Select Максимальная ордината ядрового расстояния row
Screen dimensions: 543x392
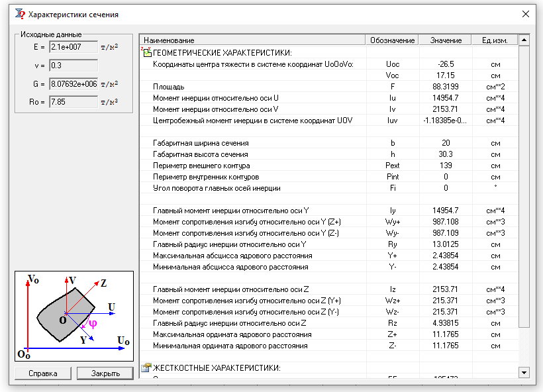[x=329, y=334]
